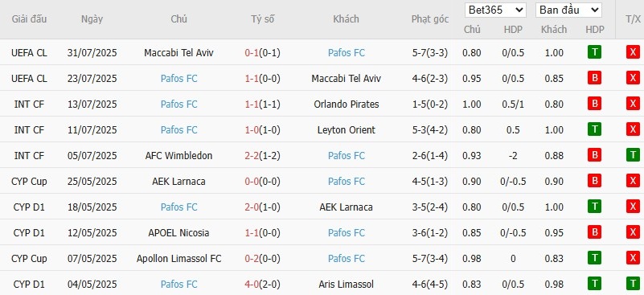
Task: Click the Phạt góc column header
Action: [x=430, y=19]
